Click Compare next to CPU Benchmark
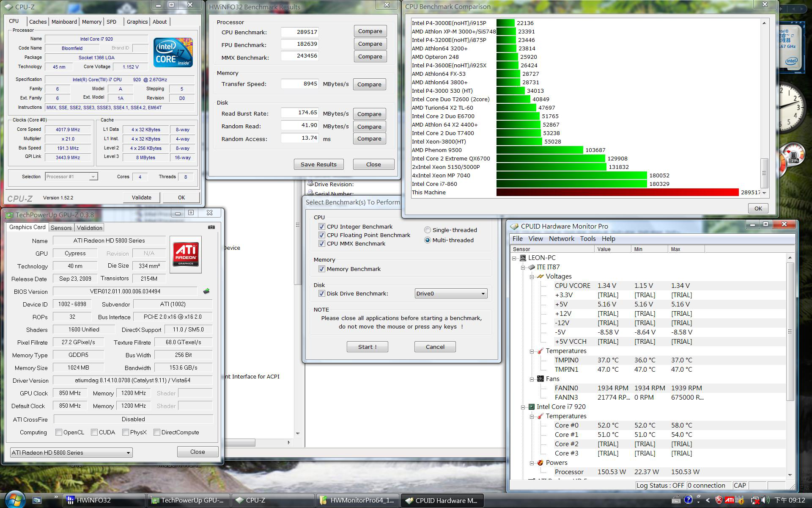Viewport: 812px width, 508px height. coord(370,31)
